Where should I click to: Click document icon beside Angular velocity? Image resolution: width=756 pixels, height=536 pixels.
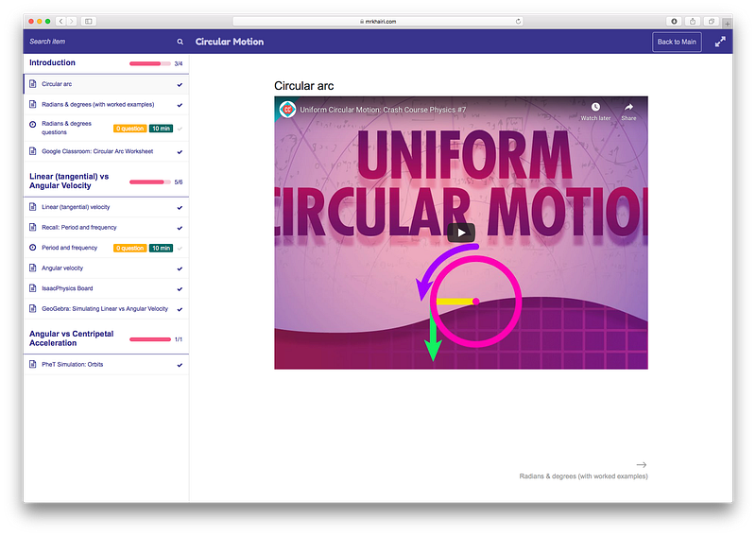pos(33,268)
